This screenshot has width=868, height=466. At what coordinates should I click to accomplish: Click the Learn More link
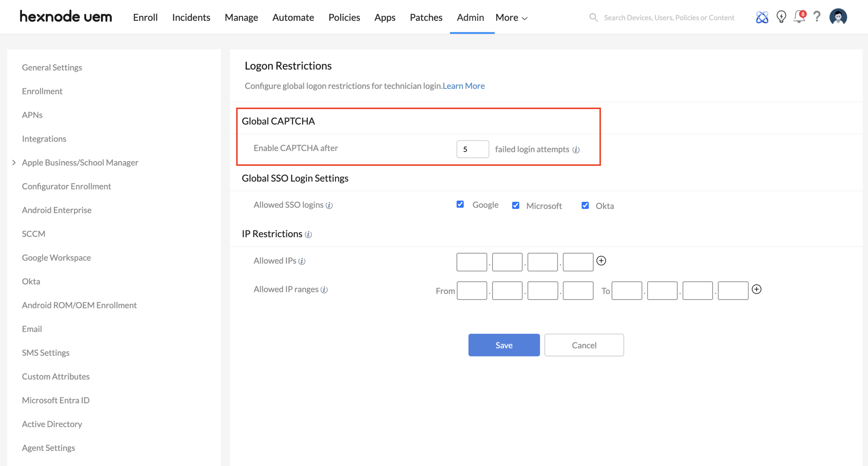463,86
